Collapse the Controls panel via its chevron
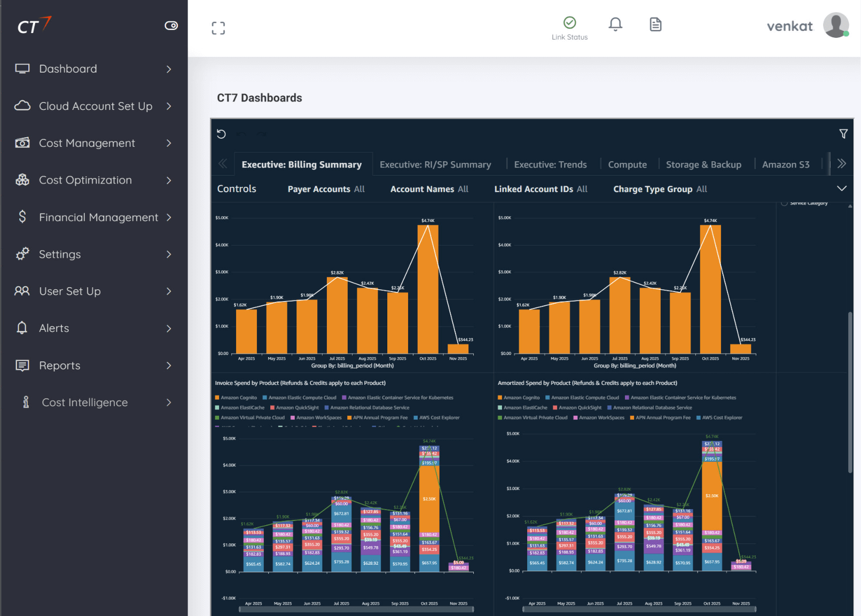 tap(842, 188)
